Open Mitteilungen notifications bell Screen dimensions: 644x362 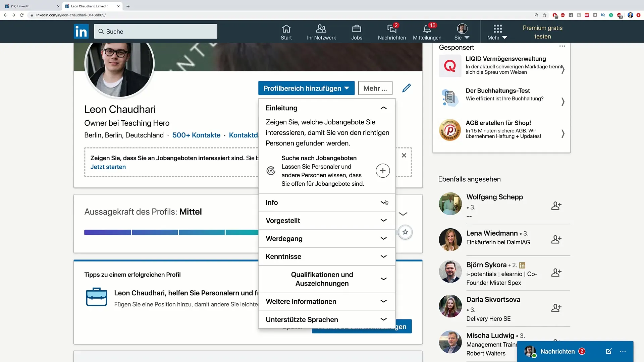(427, 32)
